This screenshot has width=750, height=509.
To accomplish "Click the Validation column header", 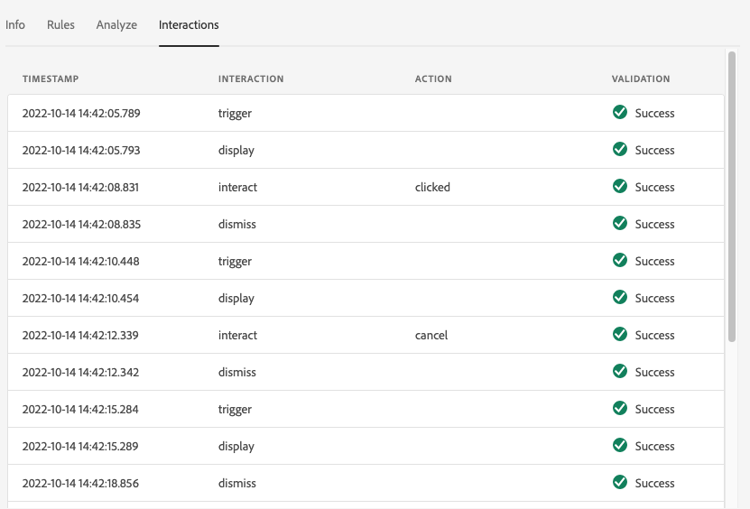I will coord(641,79).
